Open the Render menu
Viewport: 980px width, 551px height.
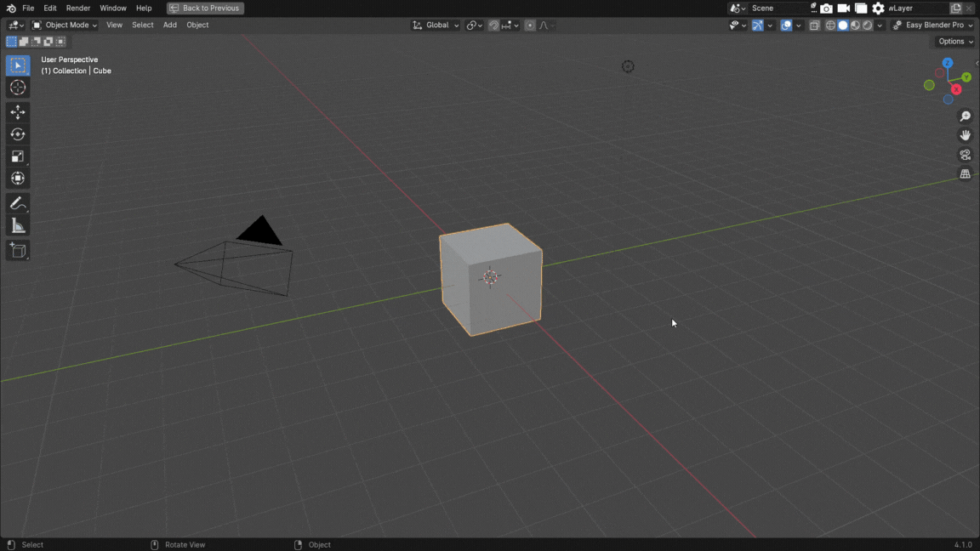click(78, 9)
